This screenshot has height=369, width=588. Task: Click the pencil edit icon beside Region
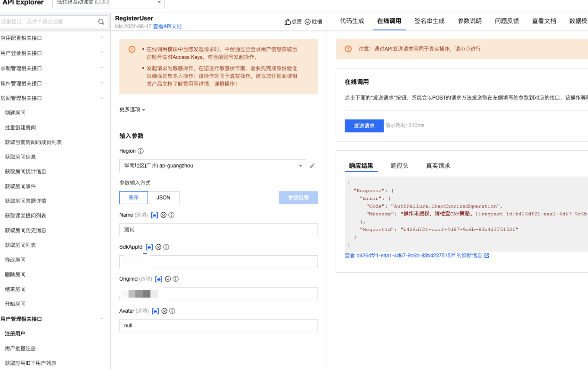312,166
